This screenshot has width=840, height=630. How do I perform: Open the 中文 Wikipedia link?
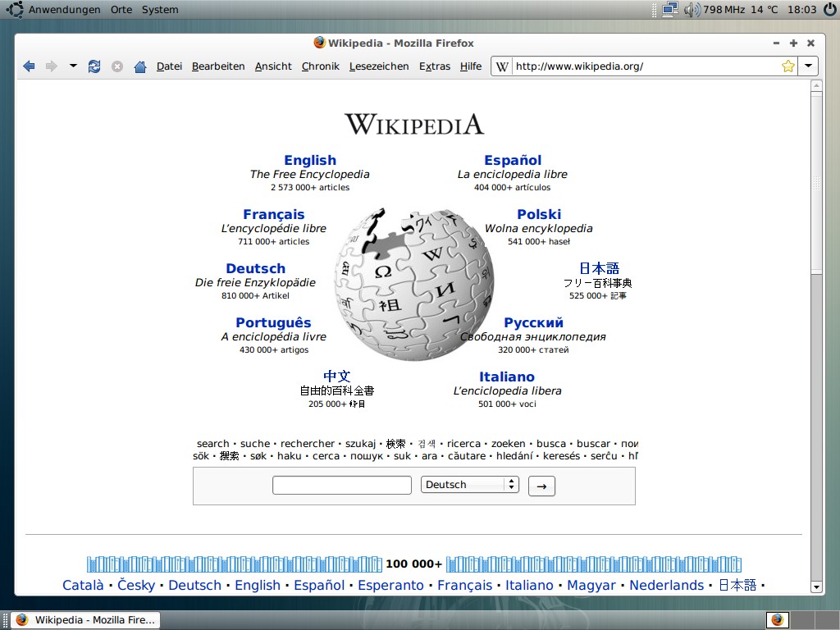337,376
